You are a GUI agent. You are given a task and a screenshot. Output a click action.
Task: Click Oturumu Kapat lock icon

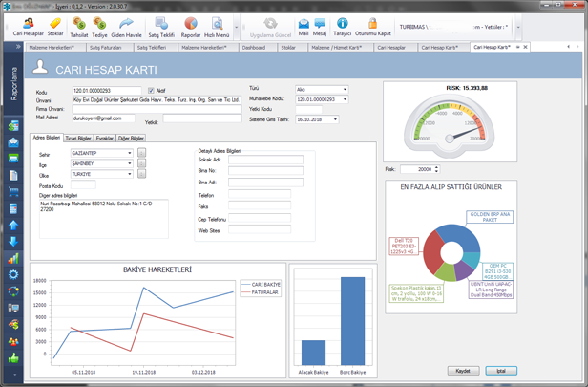point(372,27)
